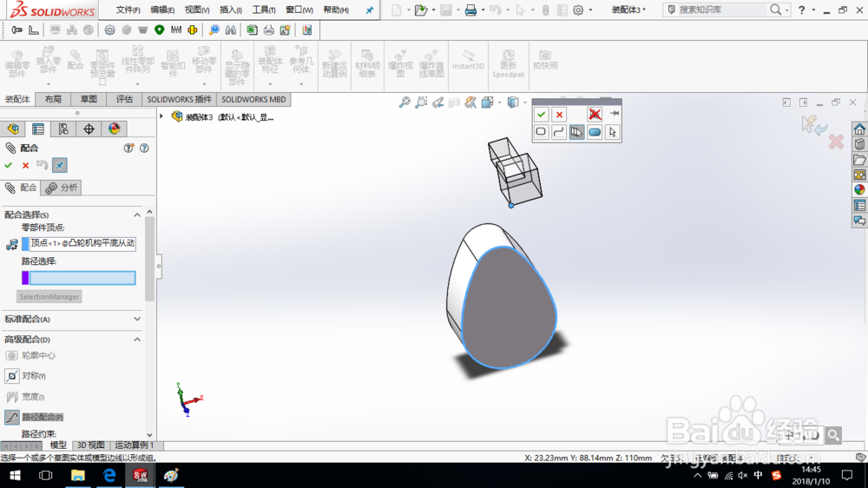The image size is (868, 488).
Task: Open 插入 menu
Action: click(230, 10)
